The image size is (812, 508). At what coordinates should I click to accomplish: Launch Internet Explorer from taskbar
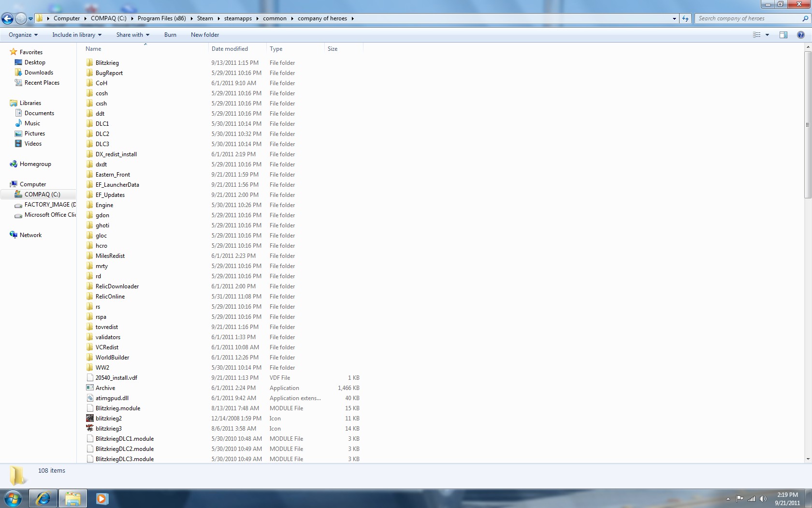[43, 498]
